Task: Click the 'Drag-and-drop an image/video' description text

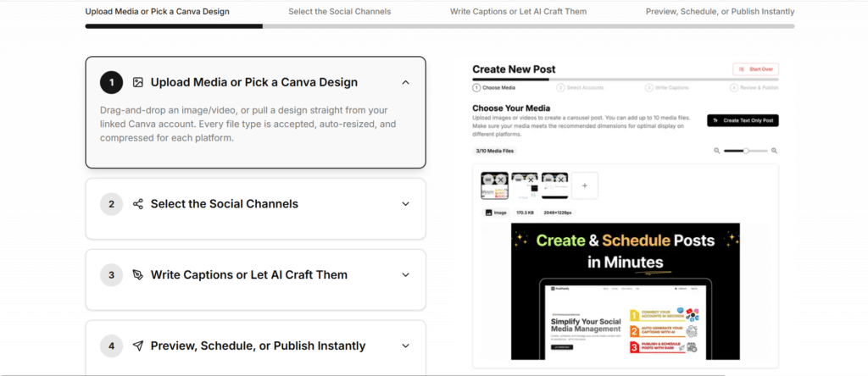Action: coord(248,124)
